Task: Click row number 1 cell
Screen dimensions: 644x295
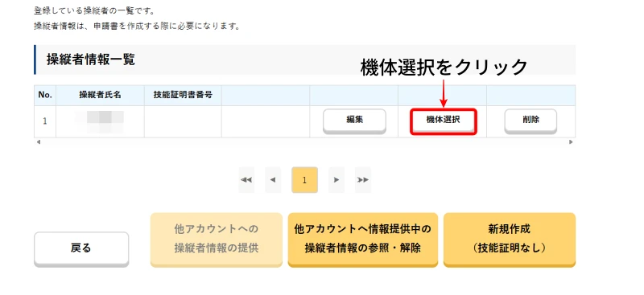Action: (45, 121)
